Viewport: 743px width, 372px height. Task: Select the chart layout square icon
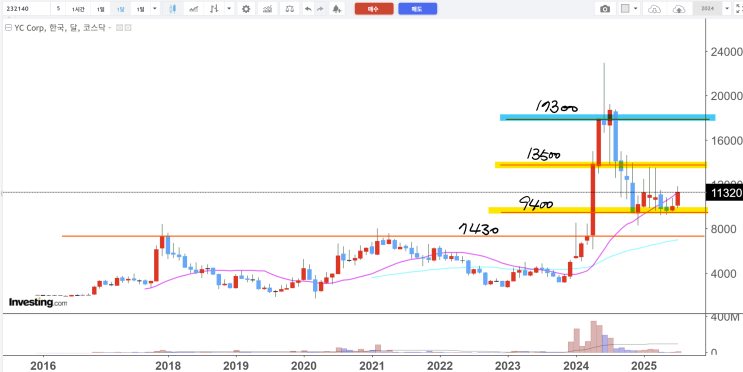coord(625,9)
